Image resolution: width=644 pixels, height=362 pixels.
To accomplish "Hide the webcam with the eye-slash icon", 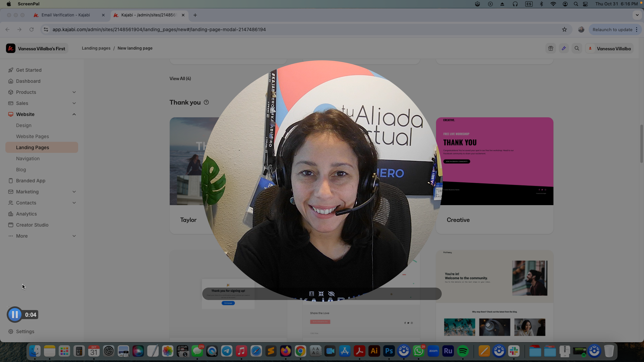I will click(x=331, y=294).
